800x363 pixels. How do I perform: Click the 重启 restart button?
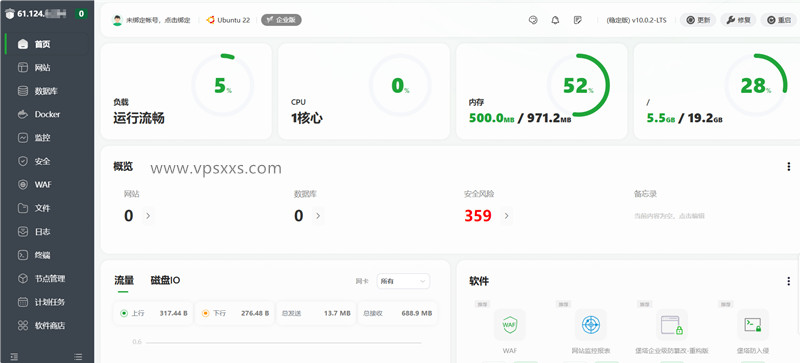tap(779, 20)
